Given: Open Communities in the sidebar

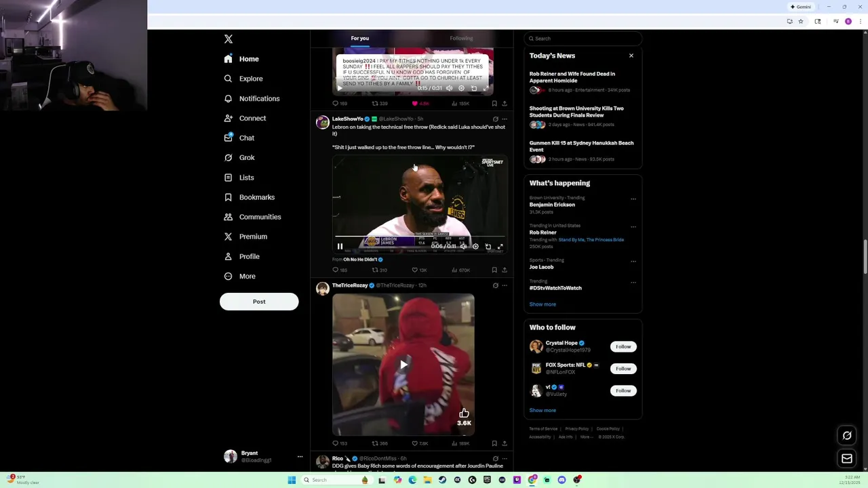Looking at the screenshot, I should pos(252,217).
